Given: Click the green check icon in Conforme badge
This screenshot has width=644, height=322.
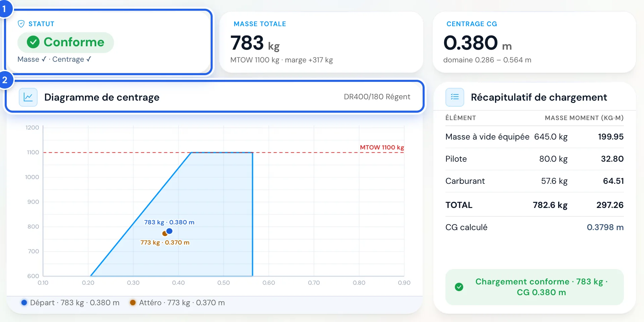Looking at the screenshot, I should point(33,42).
